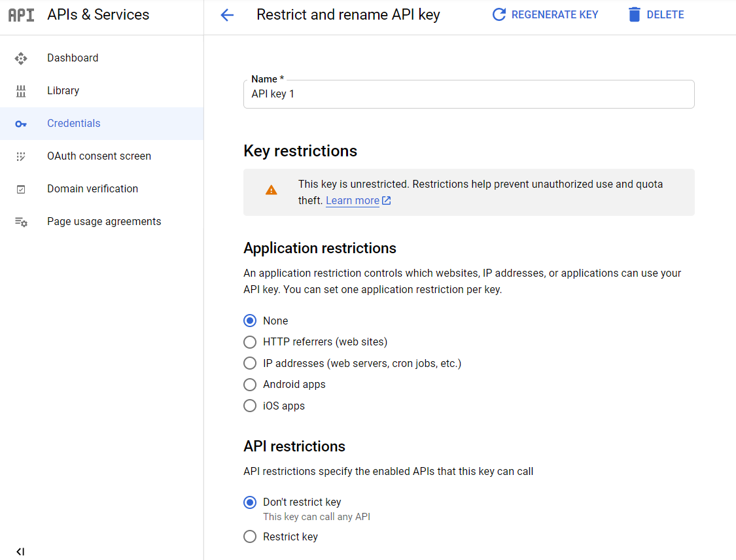Click the API restrictions heading
This screenshot has width=736, height=560.
tap(294, 446)
